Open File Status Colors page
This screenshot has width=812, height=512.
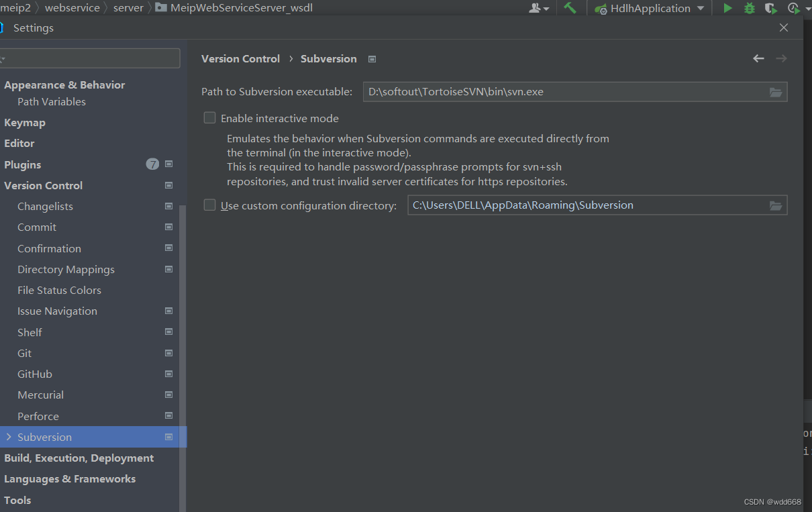pyautogui.click(x=59, y=290)
